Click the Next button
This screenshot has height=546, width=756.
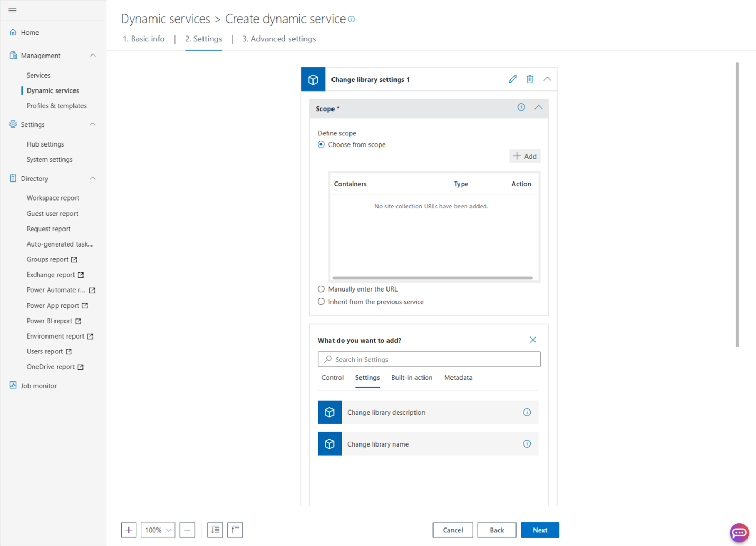coord(540,530)
